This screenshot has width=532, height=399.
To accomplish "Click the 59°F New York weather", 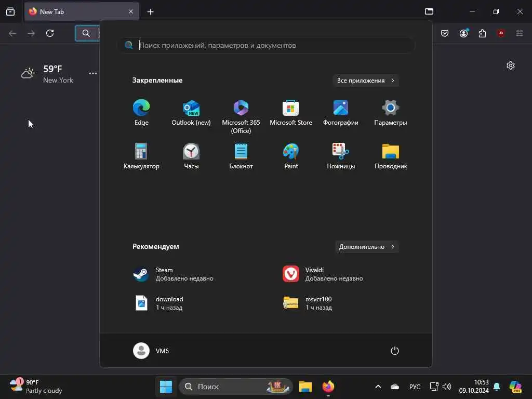I will 47,74.
